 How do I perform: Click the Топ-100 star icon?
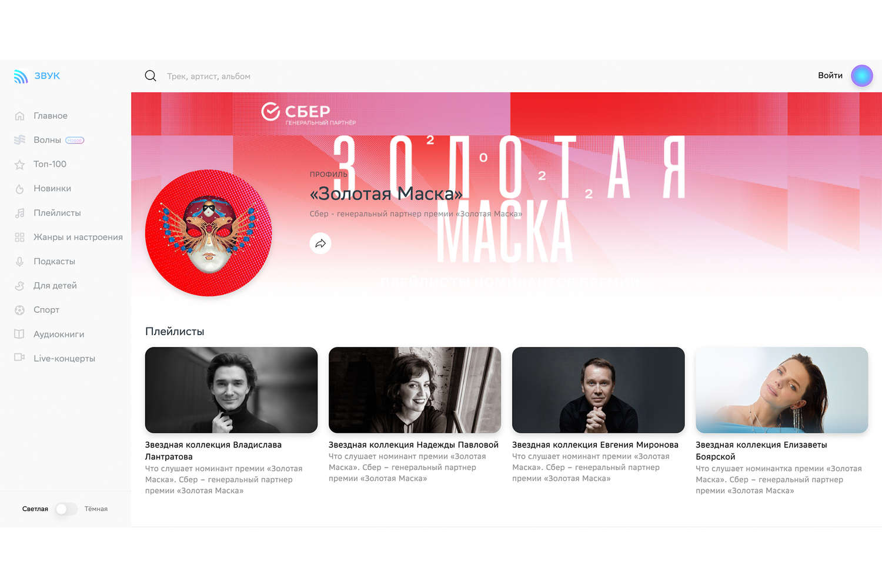coord(19,165)
